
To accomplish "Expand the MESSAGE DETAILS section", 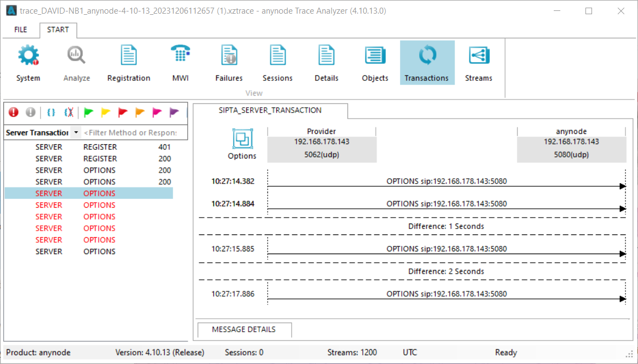I will click(244, 330).
